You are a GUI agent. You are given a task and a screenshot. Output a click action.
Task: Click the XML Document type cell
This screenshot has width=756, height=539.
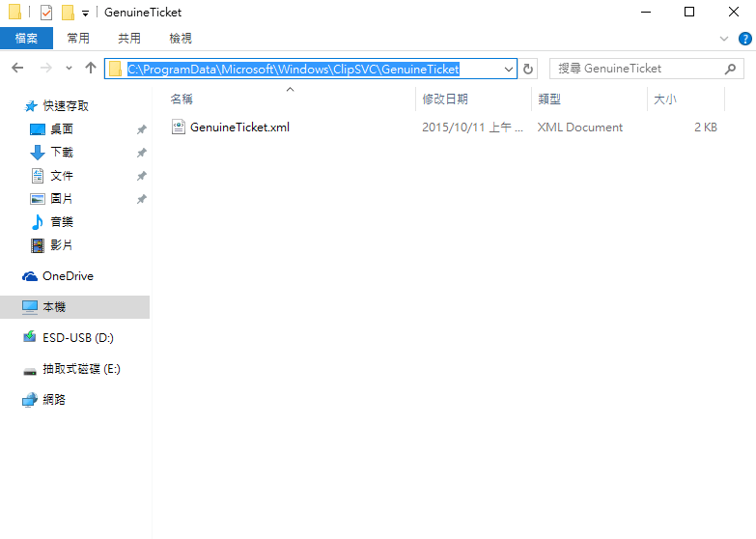580,128
